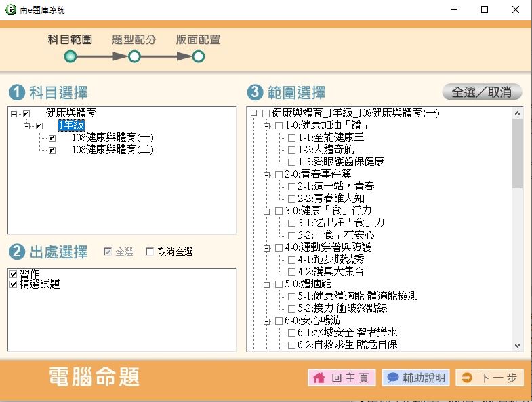The height and width of the screenshot is (402, 532).
Task: Uncheck the 習作 source checkbox
Action: tap(13, 274)
